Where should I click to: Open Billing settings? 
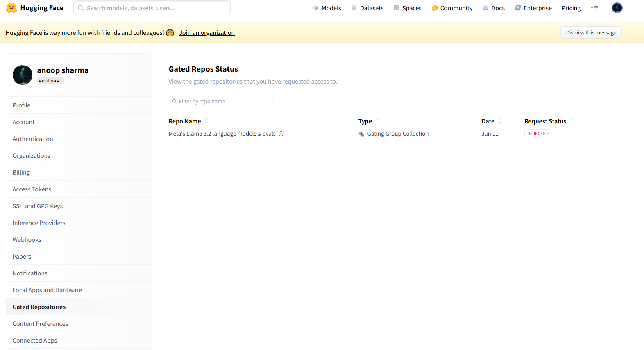pyautogui.click(x=79, y=173)
